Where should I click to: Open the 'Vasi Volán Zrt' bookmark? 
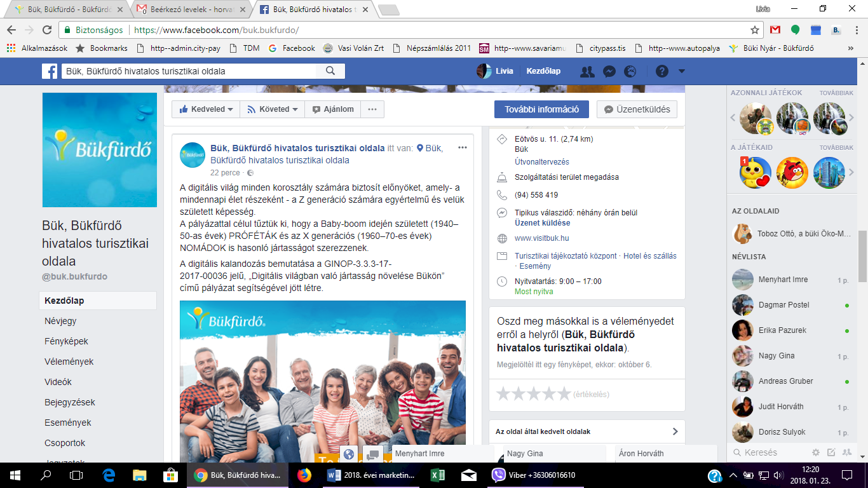pyautogui.click(x=354, y=48)
